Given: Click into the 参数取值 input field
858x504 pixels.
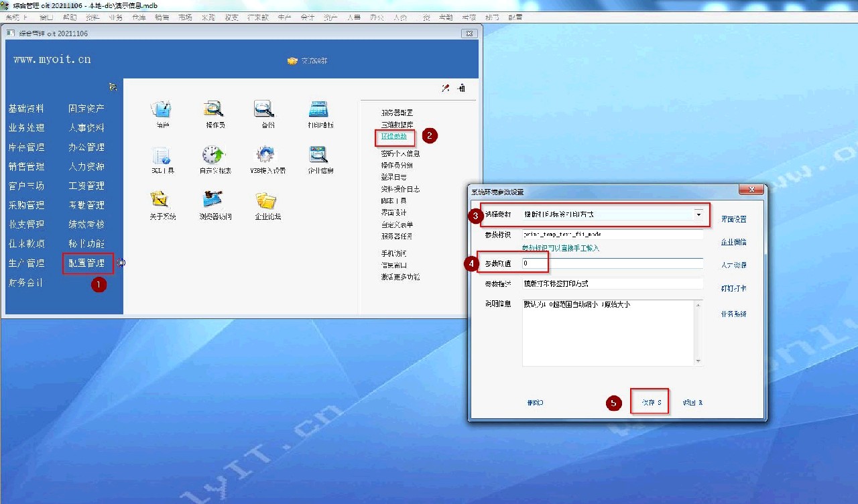Looking at the screenshot, I should coord(611,264).
